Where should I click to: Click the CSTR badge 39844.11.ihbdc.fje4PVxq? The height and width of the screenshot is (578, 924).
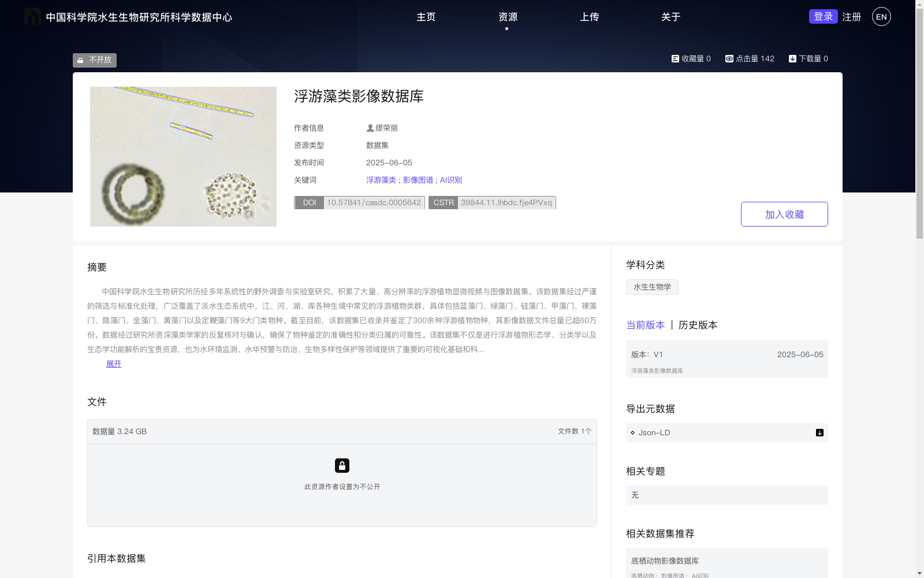(x=492, y=202)
